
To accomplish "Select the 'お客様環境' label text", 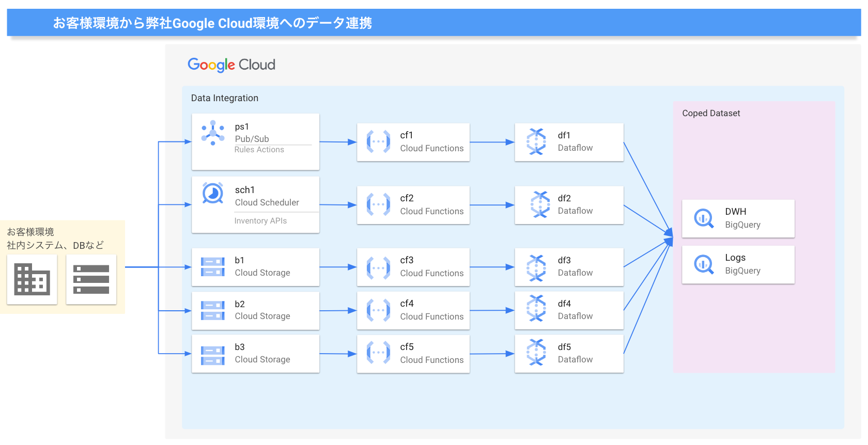I will coord(30,232).
